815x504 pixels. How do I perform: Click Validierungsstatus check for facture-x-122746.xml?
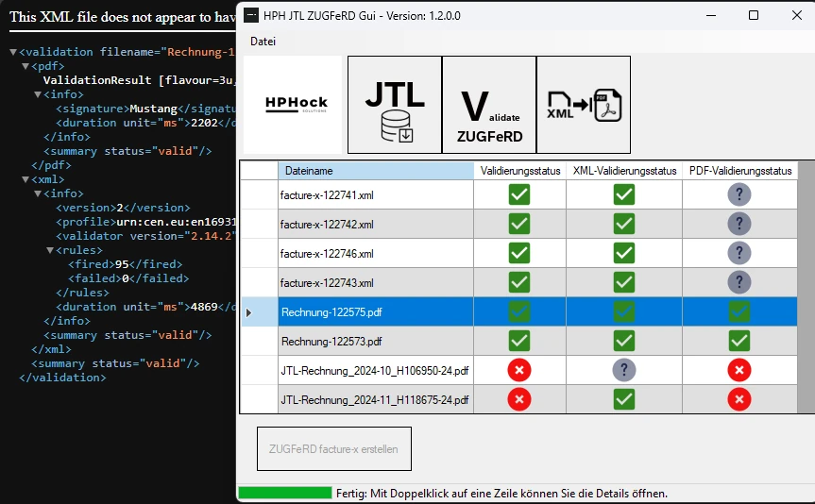(519, 253)
